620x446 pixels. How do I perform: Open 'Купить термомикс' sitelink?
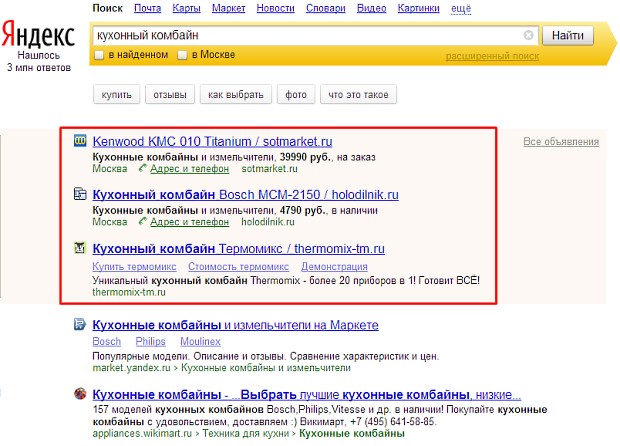point(134,266)
